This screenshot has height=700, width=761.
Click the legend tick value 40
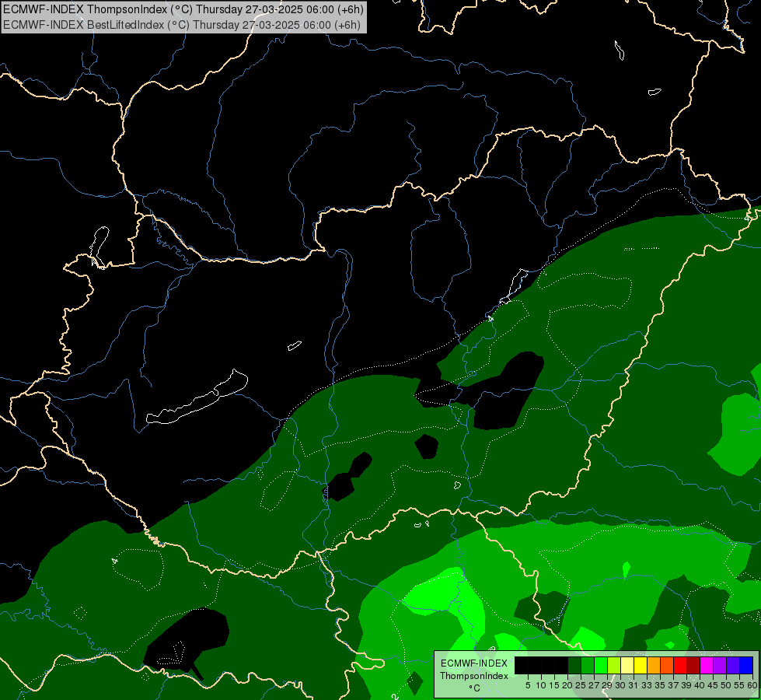point(700,685)
